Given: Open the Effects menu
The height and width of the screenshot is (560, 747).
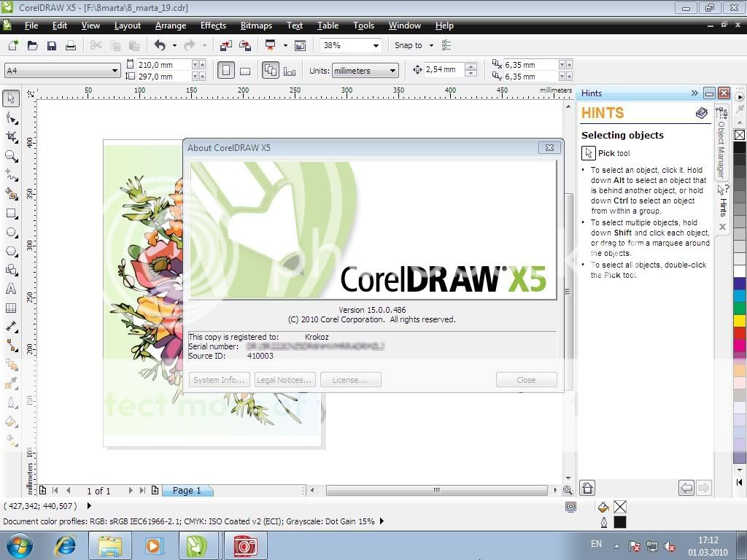Looking at the screenshot, I should point(213,26).
